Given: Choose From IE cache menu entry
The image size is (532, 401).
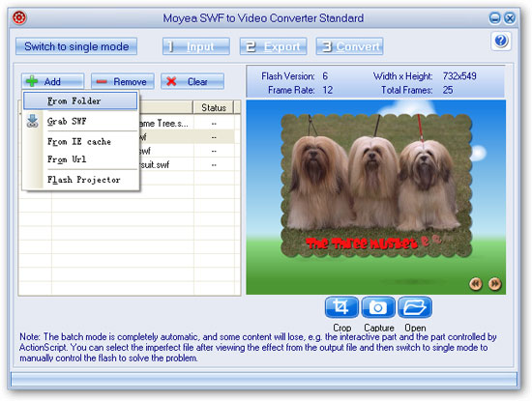Looking at the screenshot, I should coord(80,142).
